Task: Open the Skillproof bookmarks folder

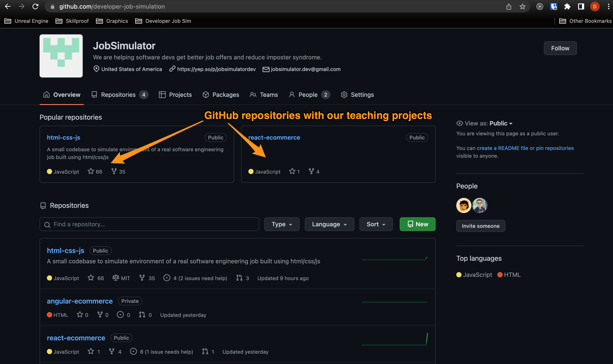Action: [x=72, y=21]
